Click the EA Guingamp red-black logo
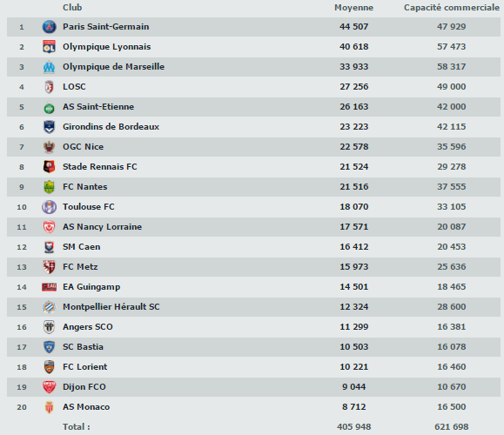This screenshot has height=435, width=504. point(49,286)
